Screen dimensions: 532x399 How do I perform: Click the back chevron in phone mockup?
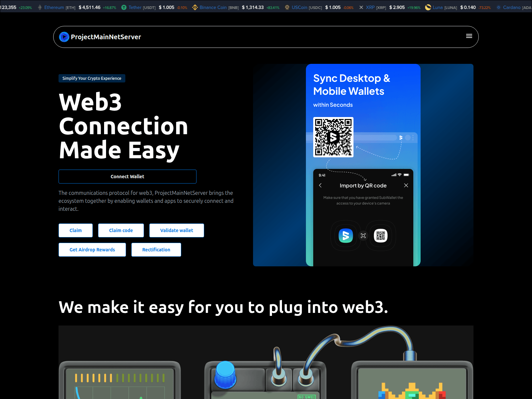(x=320, y=186)
